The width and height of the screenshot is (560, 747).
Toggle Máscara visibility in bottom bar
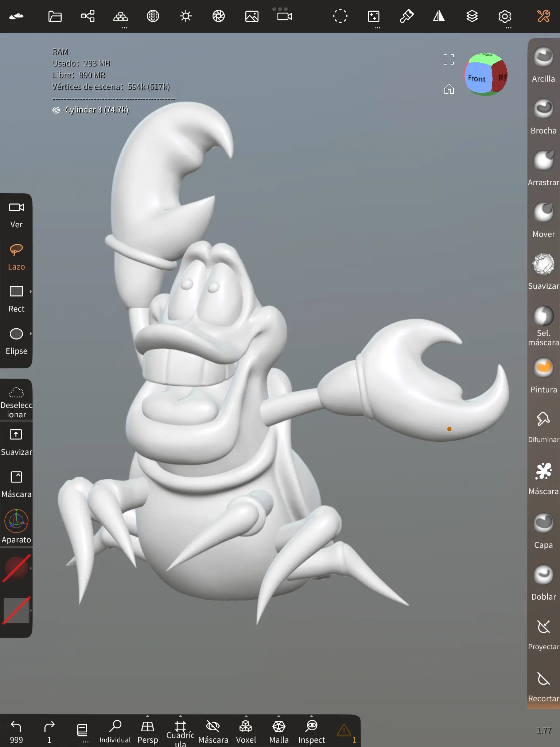tap(213, 731)
